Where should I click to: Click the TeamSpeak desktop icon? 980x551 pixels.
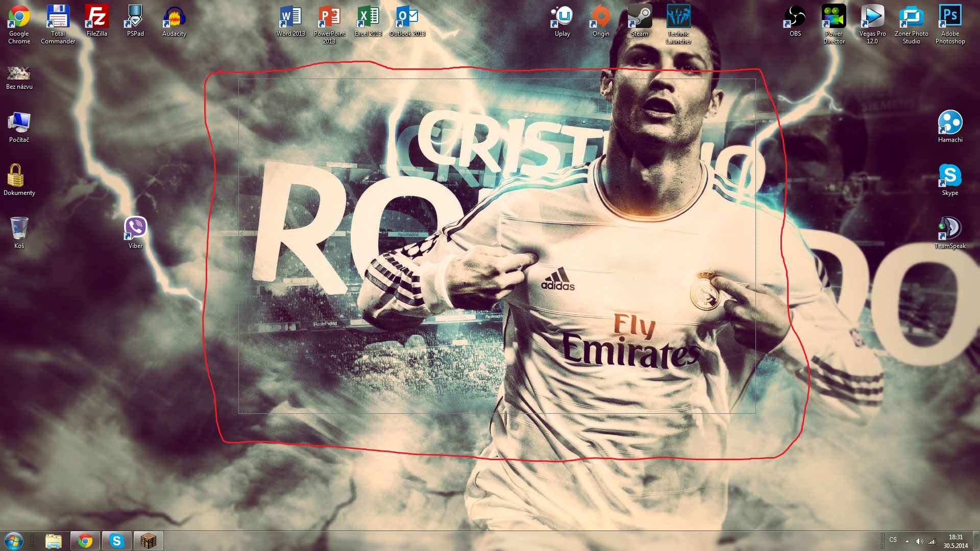pyautogui.click(x=950, y=228)
